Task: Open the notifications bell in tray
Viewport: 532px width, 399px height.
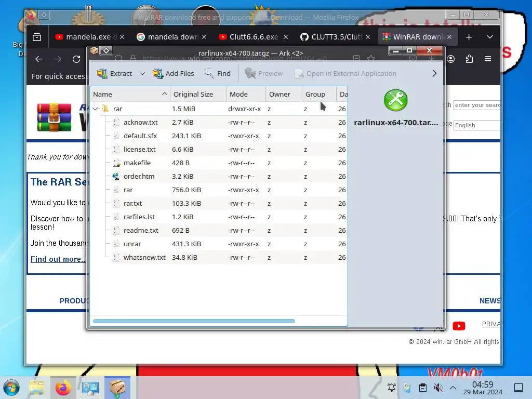Action: coord(392,387)
